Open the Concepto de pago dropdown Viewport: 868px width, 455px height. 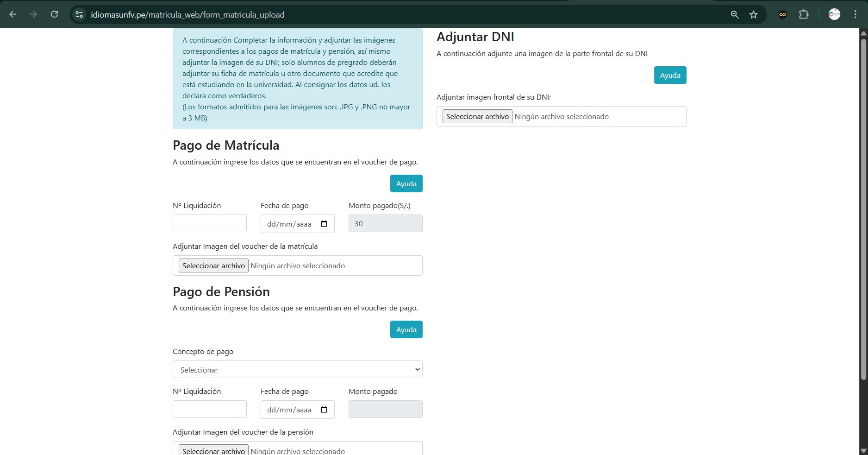pos(297,369)
